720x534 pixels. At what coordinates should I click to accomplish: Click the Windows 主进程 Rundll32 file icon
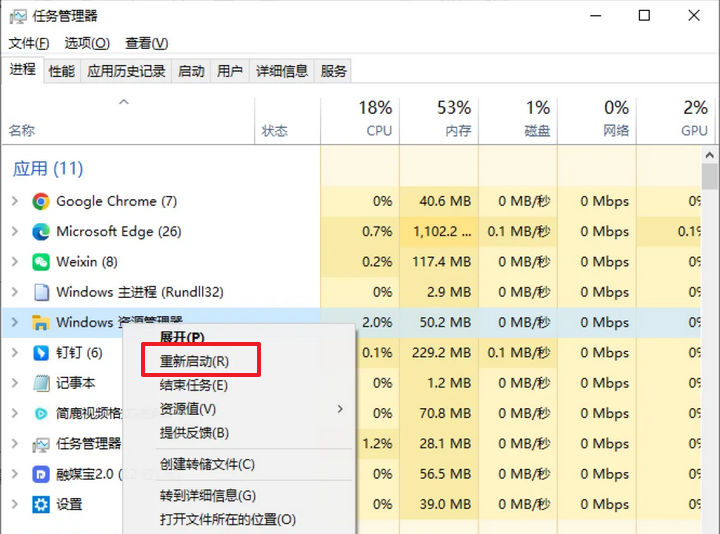[x=41, y=292]
